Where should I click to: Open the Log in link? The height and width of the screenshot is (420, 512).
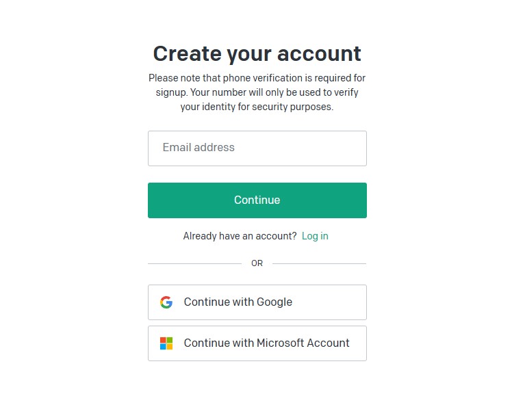coord(315,236)
